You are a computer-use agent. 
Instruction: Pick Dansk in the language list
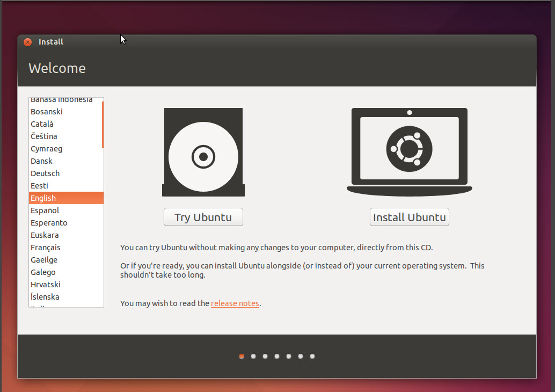pyautogui.click(x=66, y=161)
